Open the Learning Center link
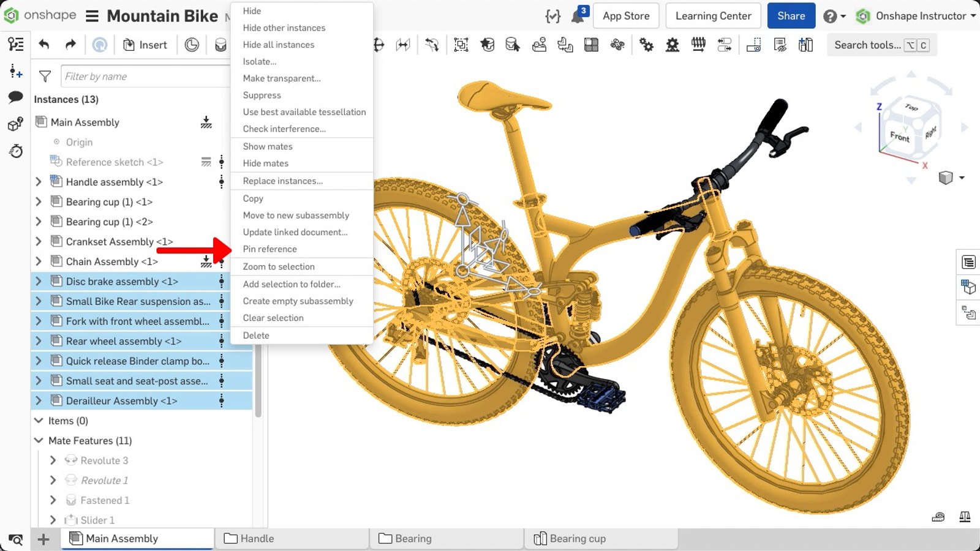980x551 pixels. tap(713, 16)
